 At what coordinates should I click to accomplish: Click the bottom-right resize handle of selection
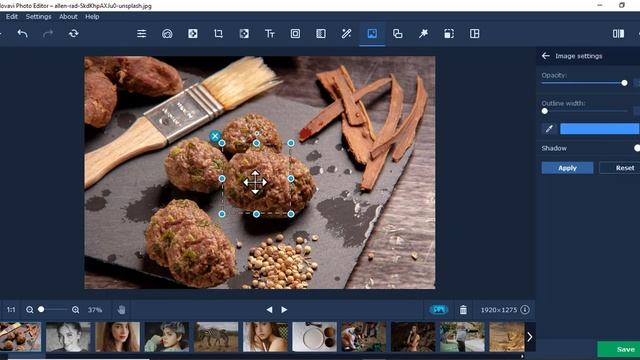[x=291, y=214]
